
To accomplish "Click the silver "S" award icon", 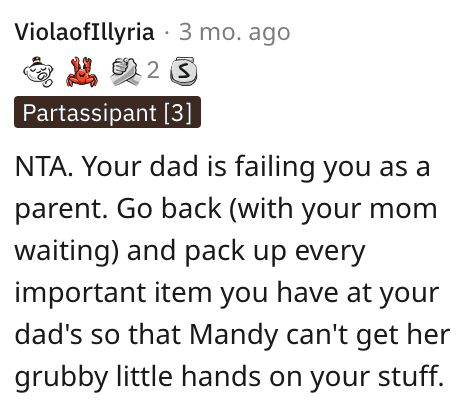I will 183,71.
